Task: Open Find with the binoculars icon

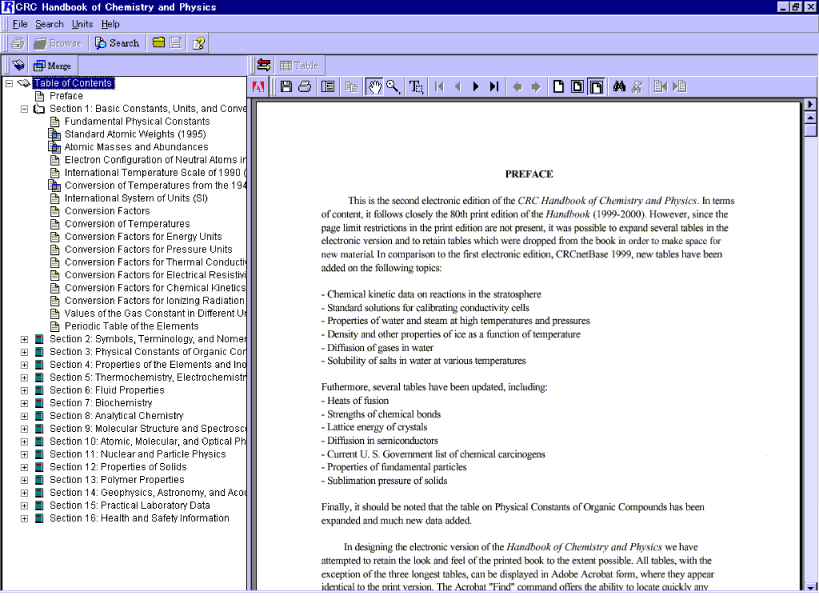Action: pyautogui.click(x=619, y=87)
